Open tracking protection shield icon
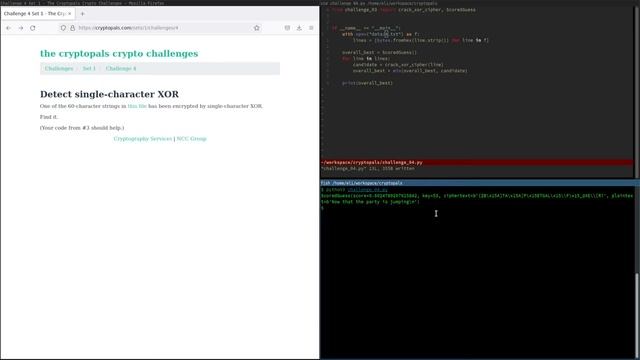This screenshot has width=640, height=360. click(x=63, y=28)
